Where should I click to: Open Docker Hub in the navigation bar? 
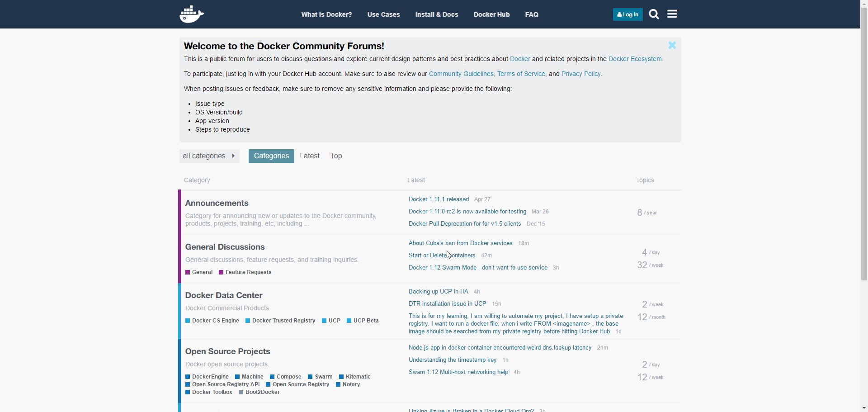(491, 14)
